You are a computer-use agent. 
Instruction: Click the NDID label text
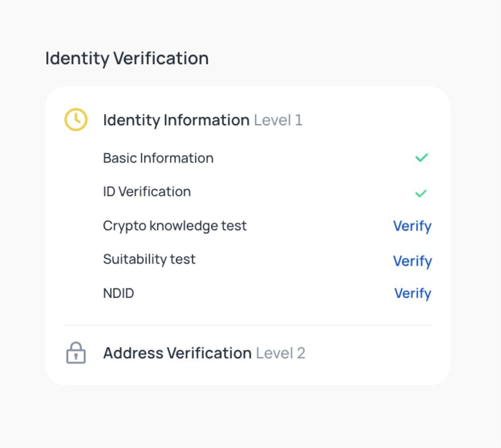click(119, 293)
